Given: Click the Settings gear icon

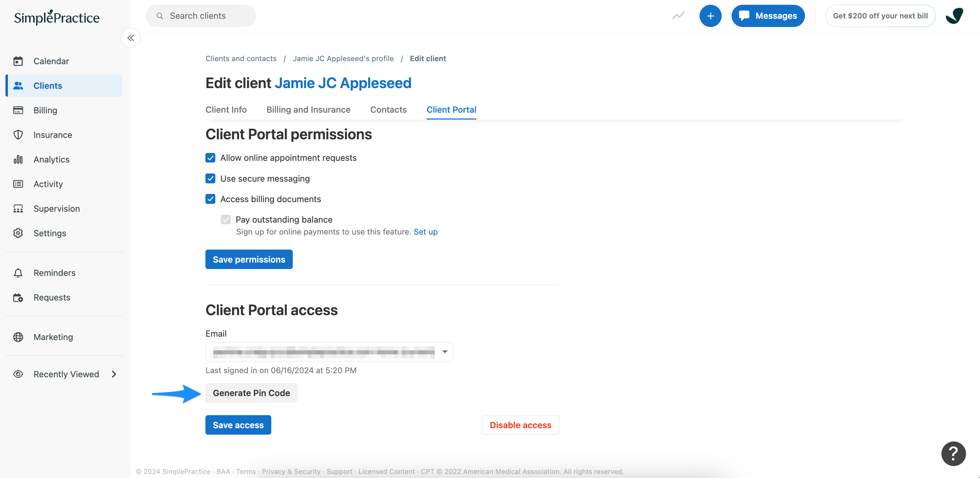Looking at the screenshot, I should point(18,233).
